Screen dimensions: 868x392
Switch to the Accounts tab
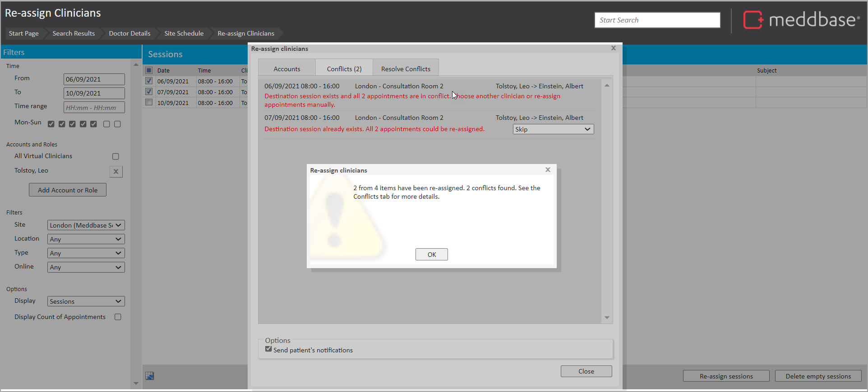coord(286,69)
